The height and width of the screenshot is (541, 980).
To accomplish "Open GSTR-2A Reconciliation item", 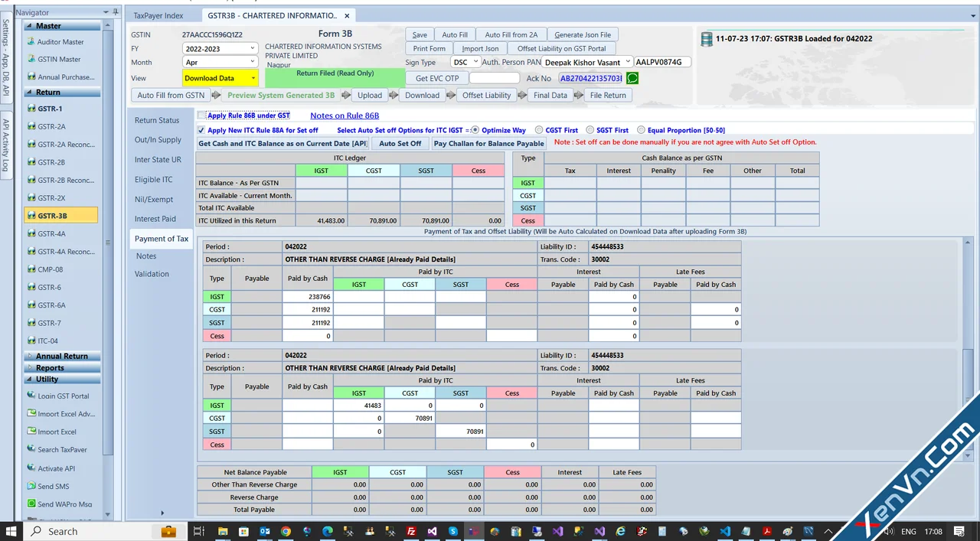I will click(60, 145).
